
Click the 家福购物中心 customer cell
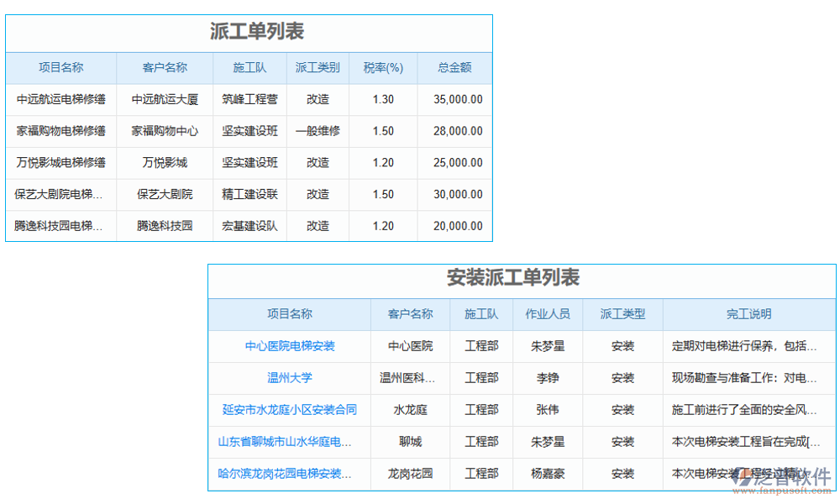tap(165, 131)
